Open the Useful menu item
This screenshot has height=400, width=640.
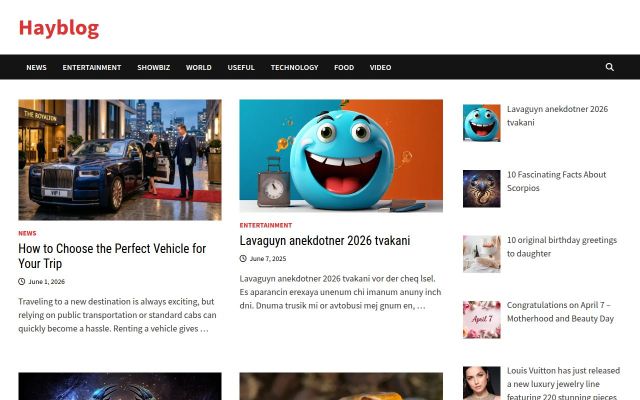click(x=241, y=67)
